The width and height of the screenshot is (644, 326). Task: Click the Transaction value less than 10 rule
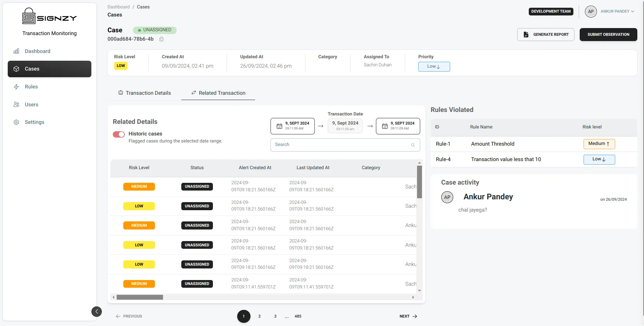[506, 159]
